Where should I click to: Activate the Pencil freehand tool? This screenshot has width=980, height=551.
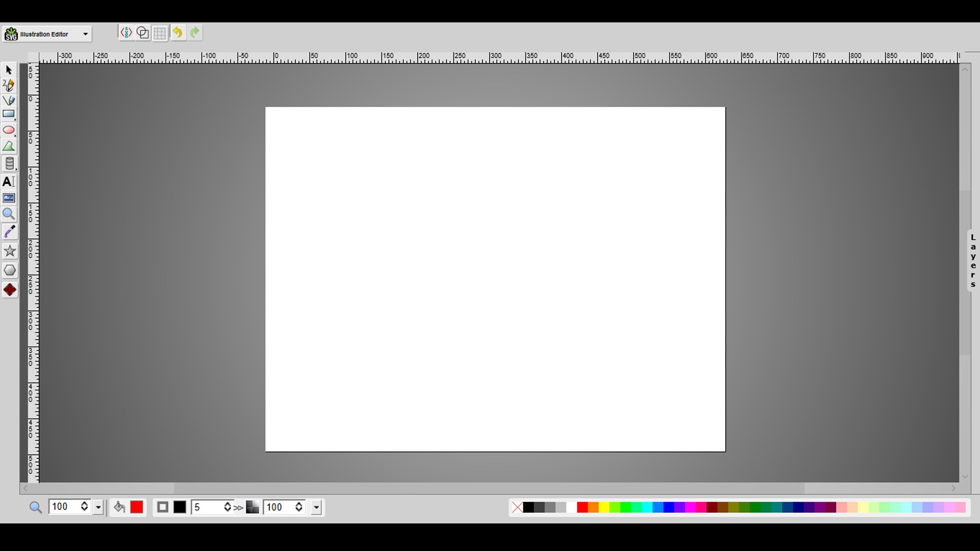9,85
